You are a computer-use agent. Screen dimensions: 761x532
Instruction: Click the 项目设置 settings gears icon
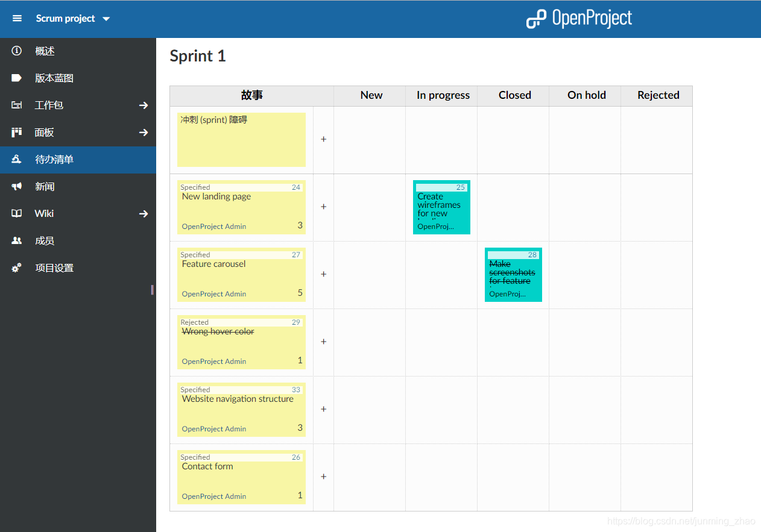click(17, 268)
